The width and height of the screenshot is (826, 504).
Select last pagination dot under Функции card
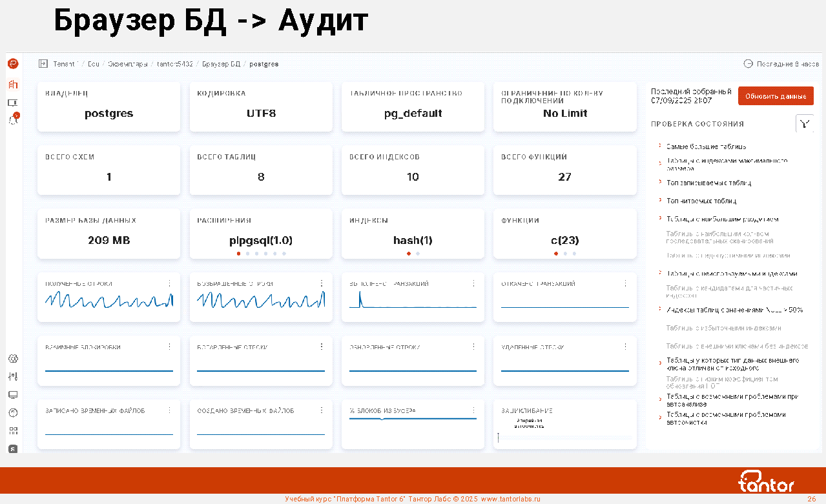(574, 254)
